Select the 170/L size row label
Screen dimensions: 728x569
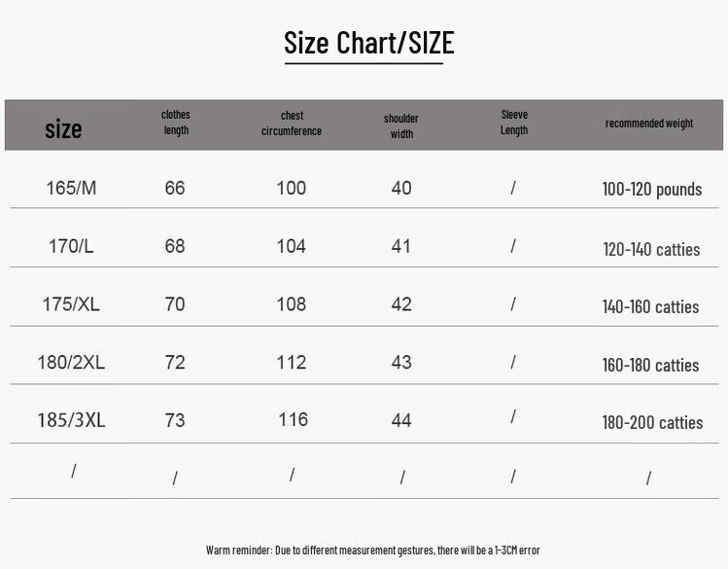(x=71, y=246)
